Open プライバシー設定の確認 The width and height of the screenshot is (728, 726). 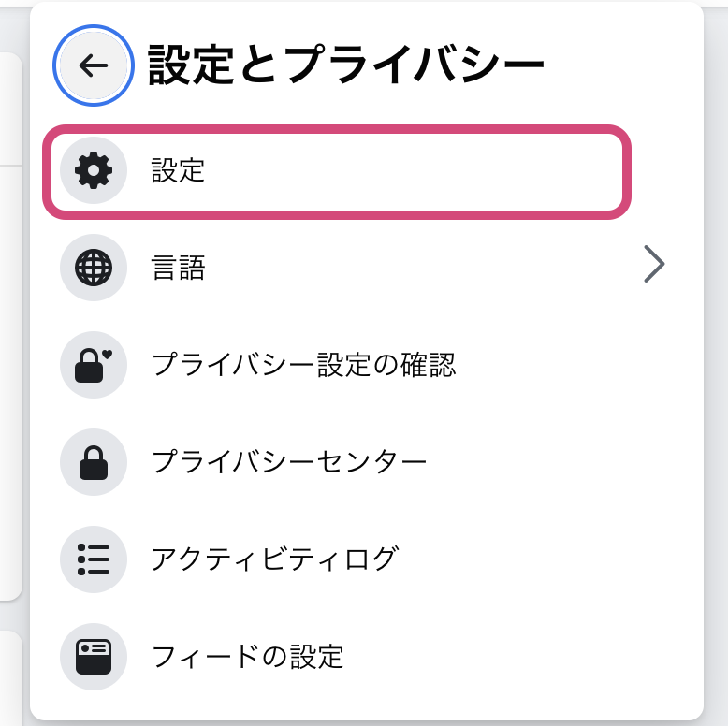click(304, 365)
